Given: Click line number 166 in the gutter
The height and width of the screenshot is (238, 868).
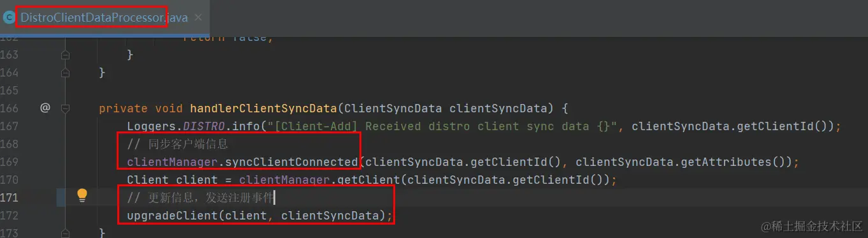Looking at the screenshot, I should pyautogui.click(x=9, y=108).
